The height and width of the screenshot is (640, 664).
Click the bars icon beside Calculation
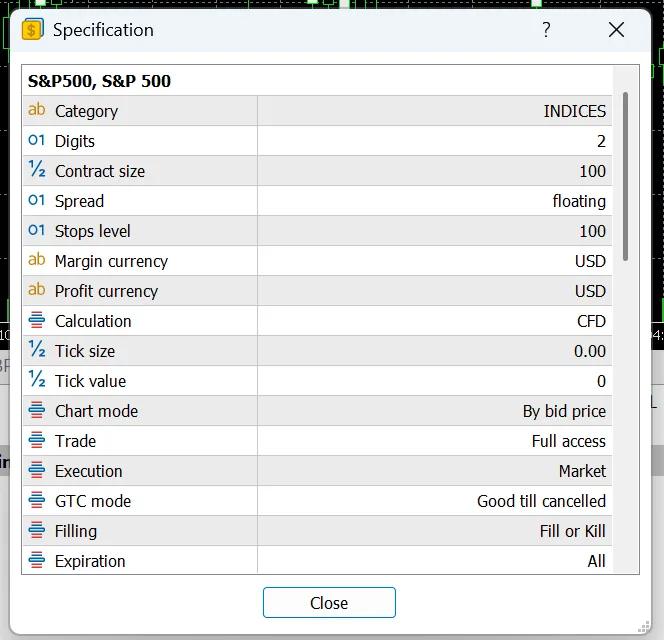click(36, 320)
